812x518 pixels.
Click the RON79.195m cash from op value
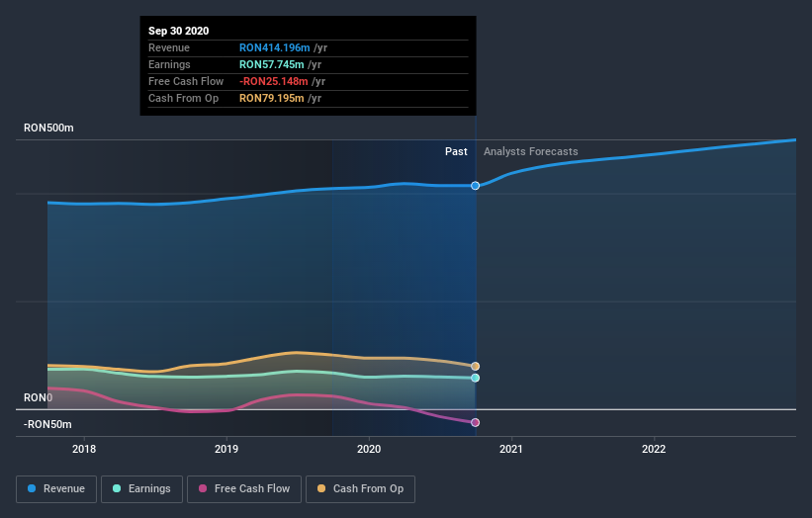coord(271,98)
